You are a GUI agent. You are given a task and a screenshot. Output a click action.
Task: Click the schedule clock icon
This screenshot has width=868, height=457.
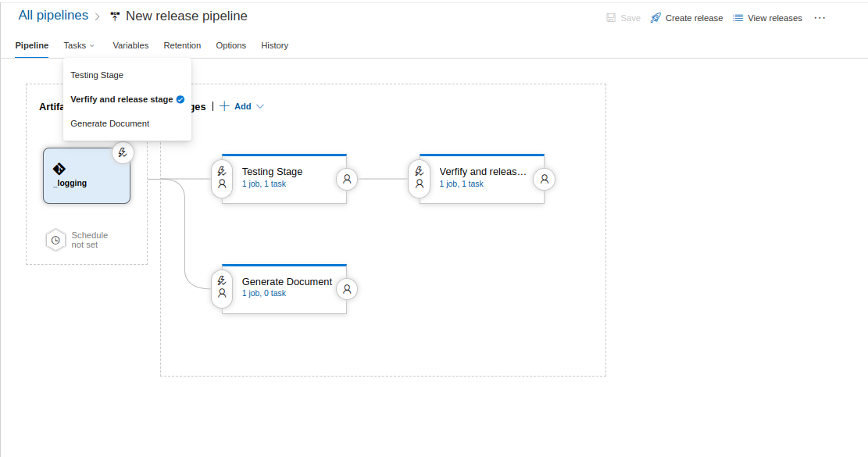(x=55, y=240)
